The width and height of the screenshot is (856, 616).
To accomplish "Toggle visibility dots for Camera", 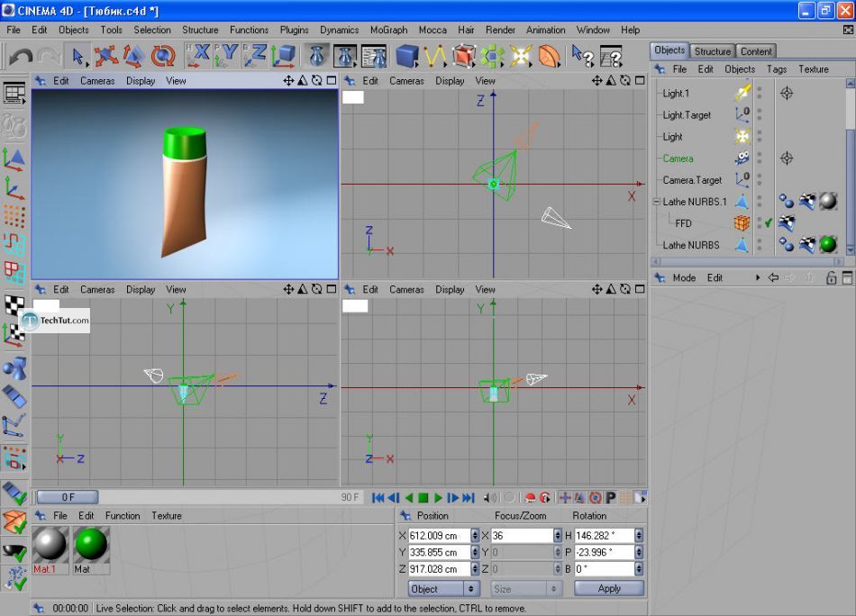I will tap(760, 159).
